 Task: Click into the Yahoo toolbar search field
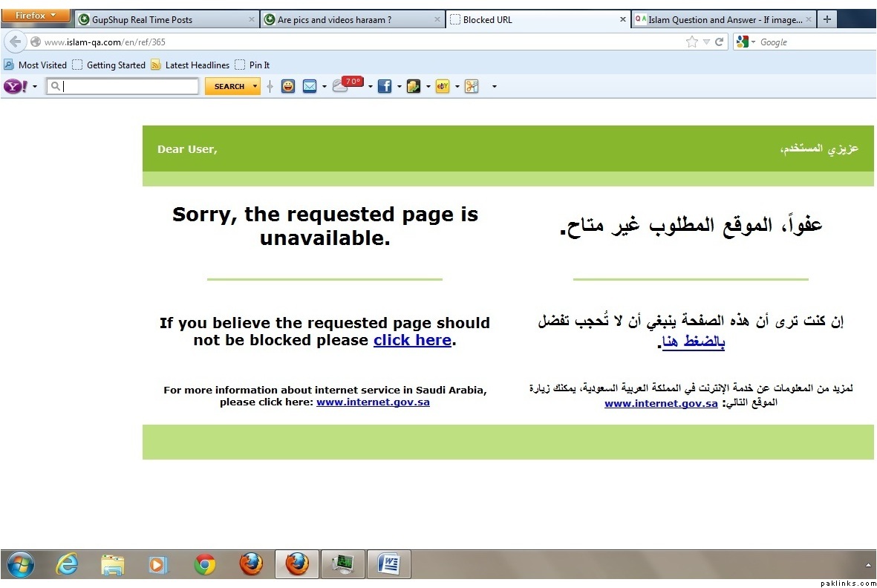126,86
